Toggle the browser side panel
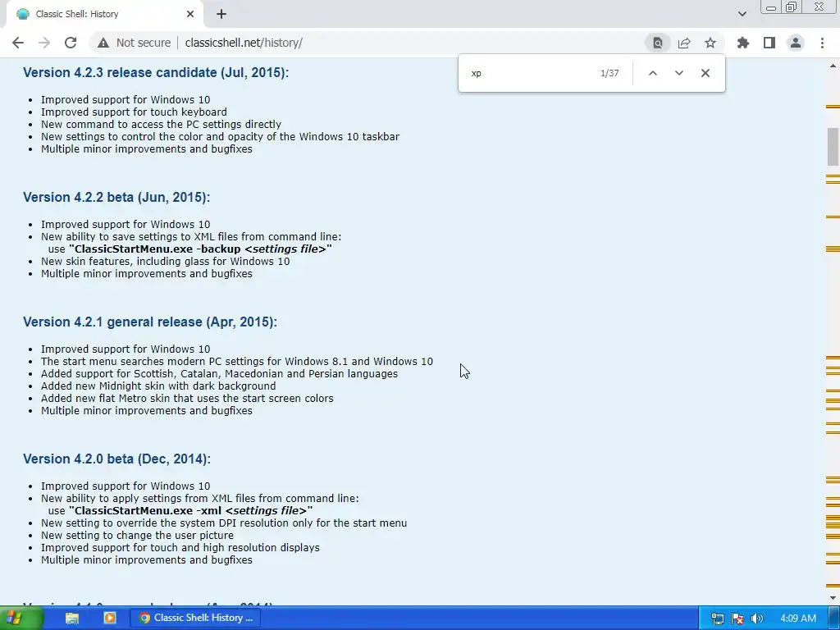The width and height of the screenshot is (840, 630). point(769,43)
